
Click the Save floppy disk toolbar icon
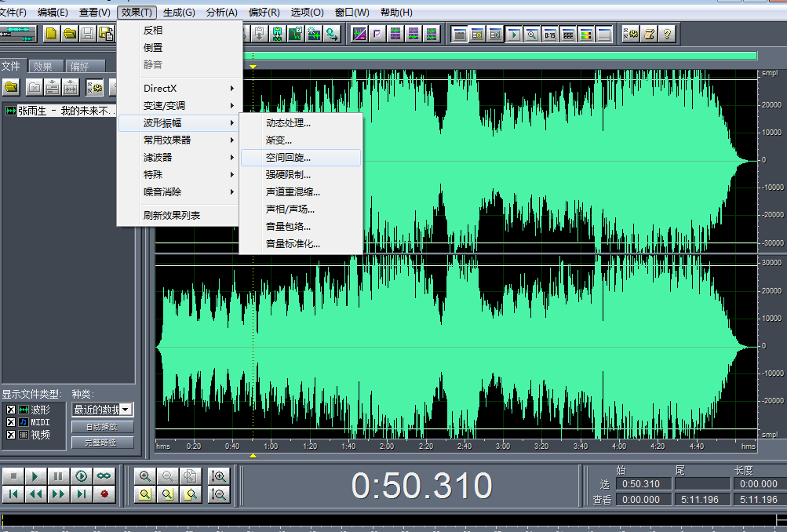click(87, 34)
